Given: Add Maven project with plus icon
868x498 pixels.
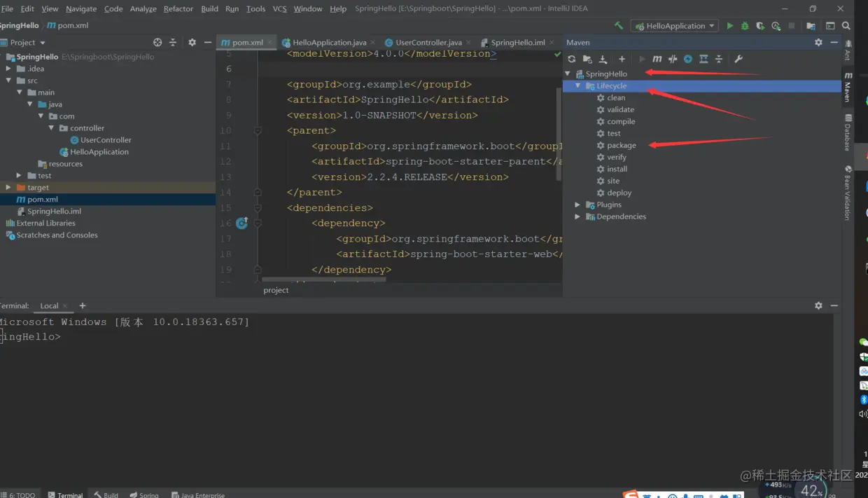Looking at the screenshot, I should [622, 59].
